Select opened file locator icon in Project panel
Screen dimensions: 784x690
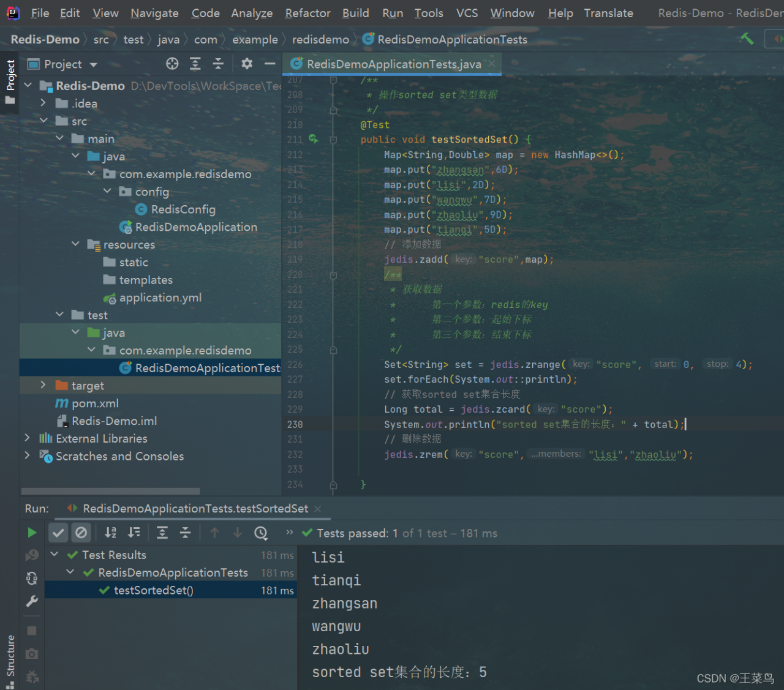click(172, 64)
